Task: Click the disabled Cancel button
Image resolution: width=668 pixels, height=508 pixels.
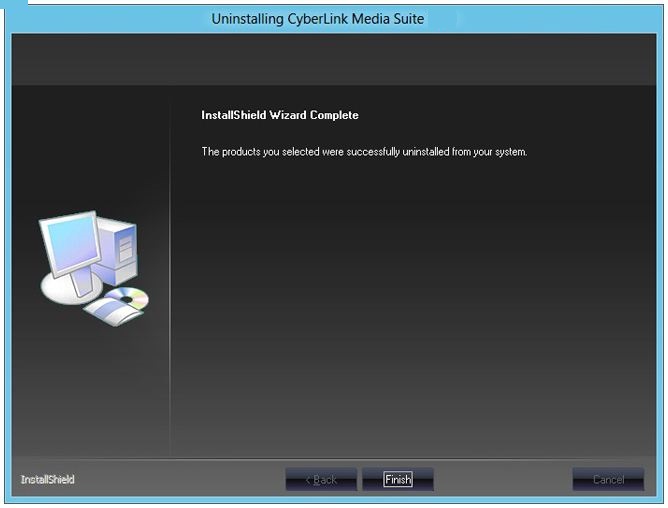Action: coord(608,480)
